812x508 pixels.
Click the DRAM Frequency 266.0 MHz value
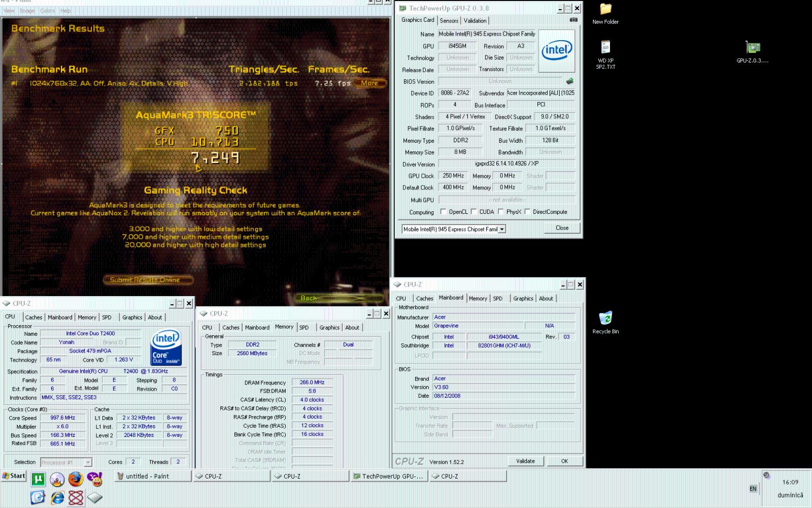312,383
